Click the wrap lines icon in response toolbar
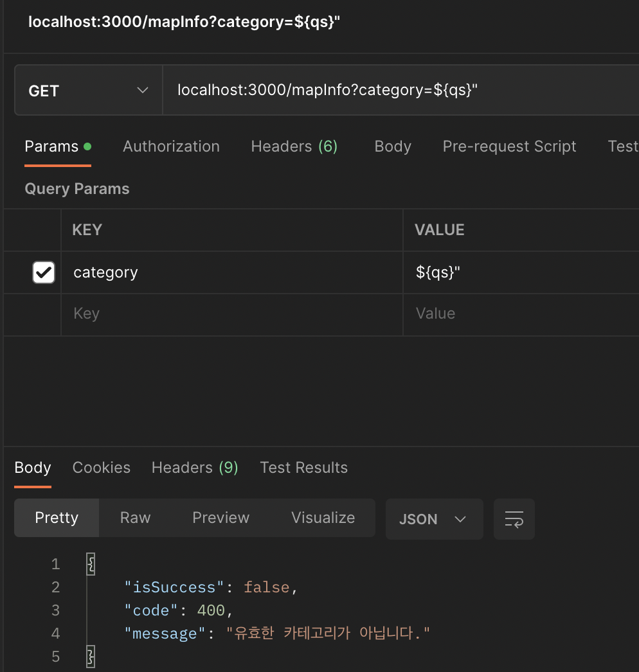Viewport: 639px width, 672px height. (x=514, y=518)
